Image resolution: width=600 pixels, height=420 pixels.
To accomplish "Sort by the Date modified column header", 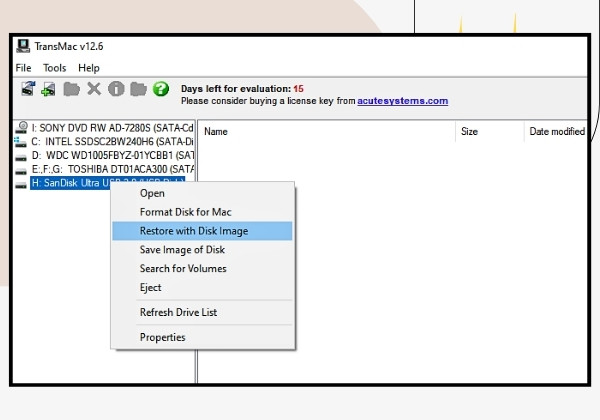I will [x=555, y=132].
